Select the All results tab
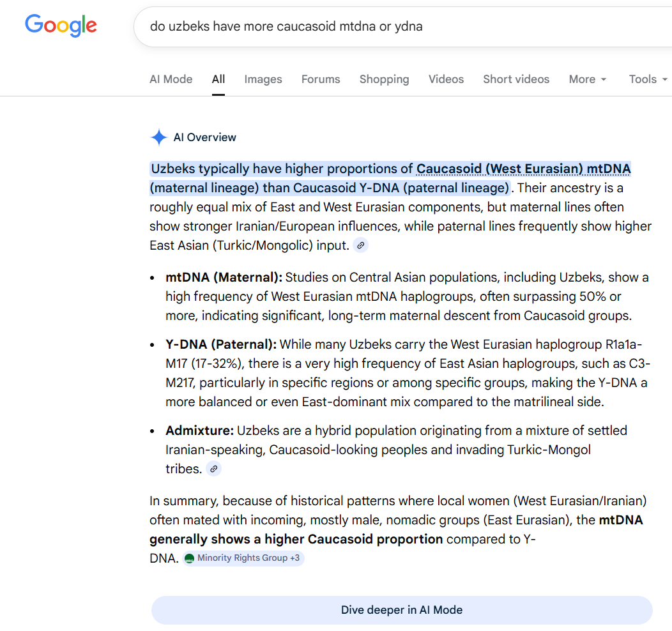 (x=218, y=79)
